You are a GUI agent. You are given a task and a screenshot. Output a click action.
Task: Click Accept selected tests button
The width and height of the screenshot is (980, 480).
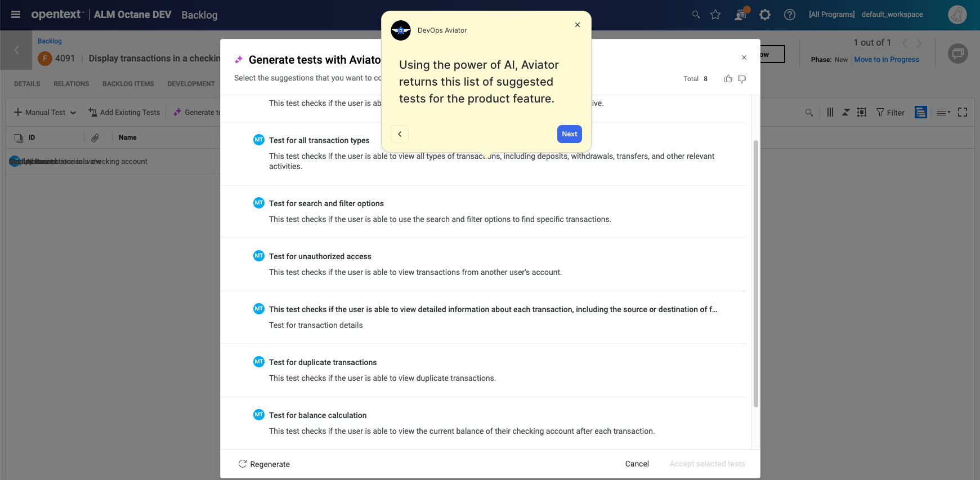coord(707,464)
